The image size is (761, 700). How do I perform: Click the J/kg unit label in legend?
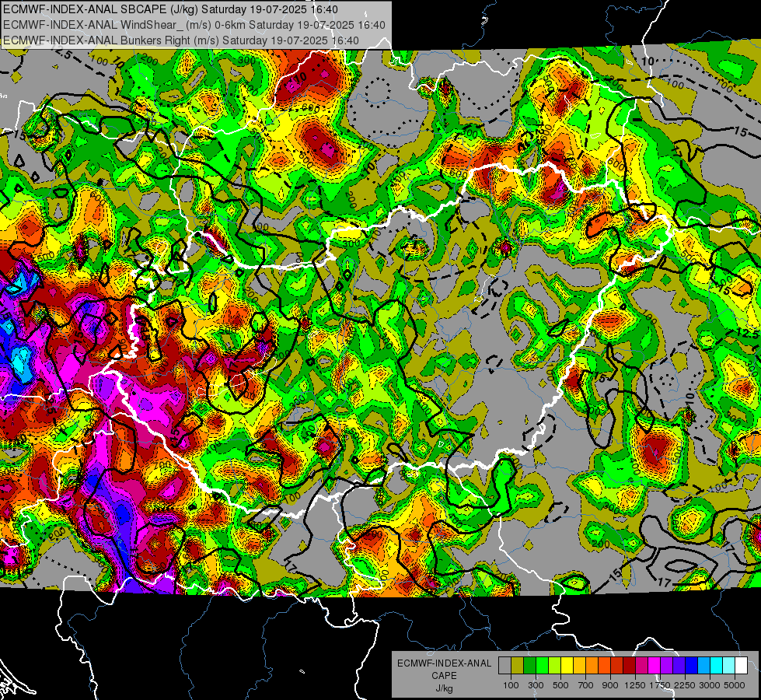click(x=444, y=688)
